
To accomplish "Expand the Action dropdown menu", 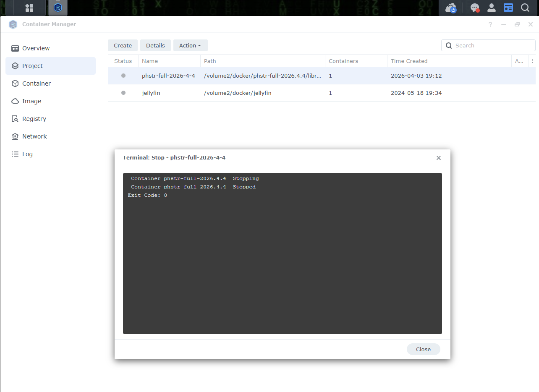I will [190, 45].
